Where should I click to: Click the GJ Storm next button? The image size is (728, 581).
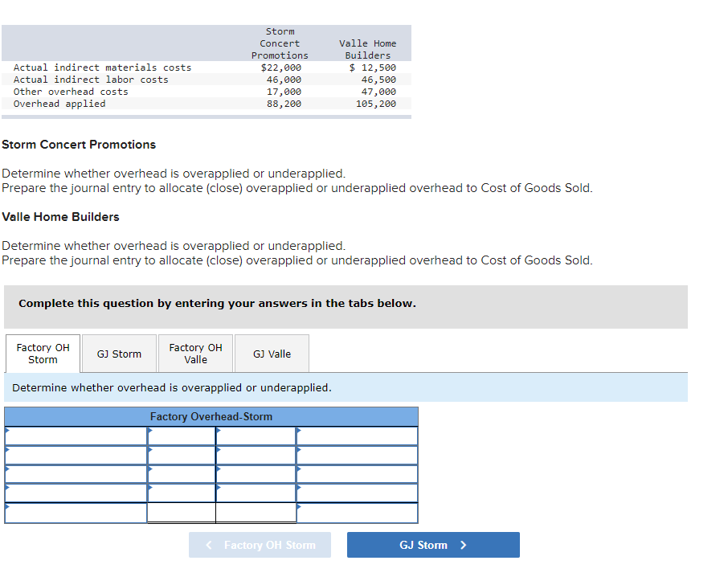[x=433, y=545]
